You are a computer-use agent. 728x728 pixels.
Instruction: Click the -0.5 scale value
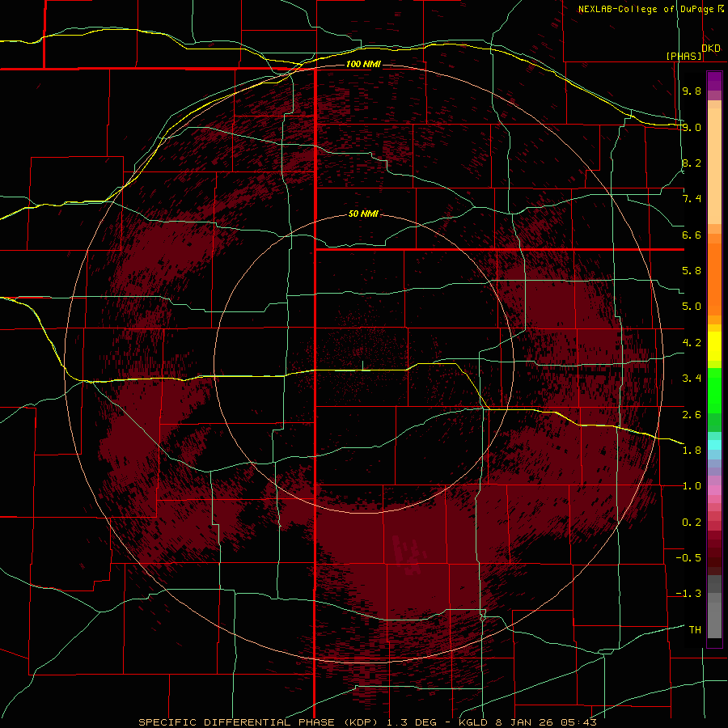688,558
